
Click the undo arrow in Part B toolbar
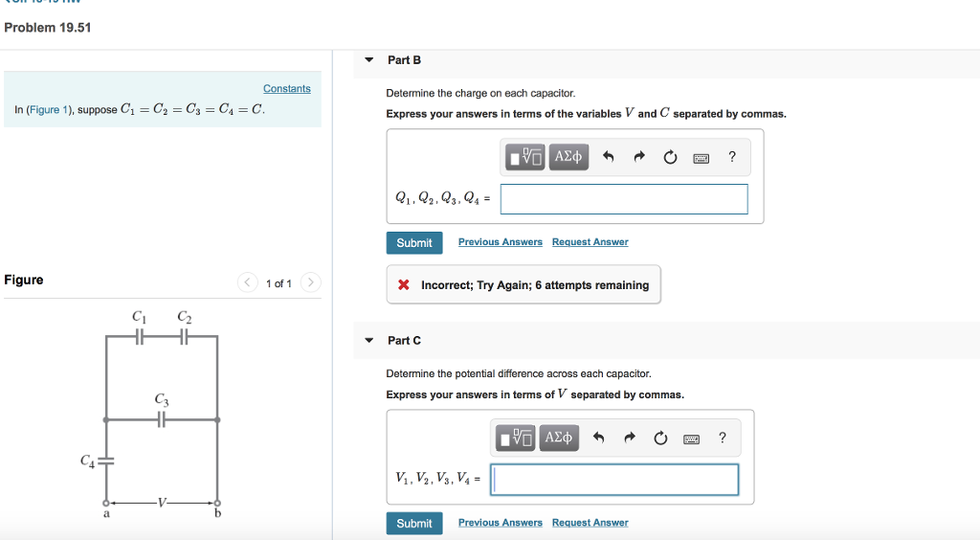click(x=608, y=157)
